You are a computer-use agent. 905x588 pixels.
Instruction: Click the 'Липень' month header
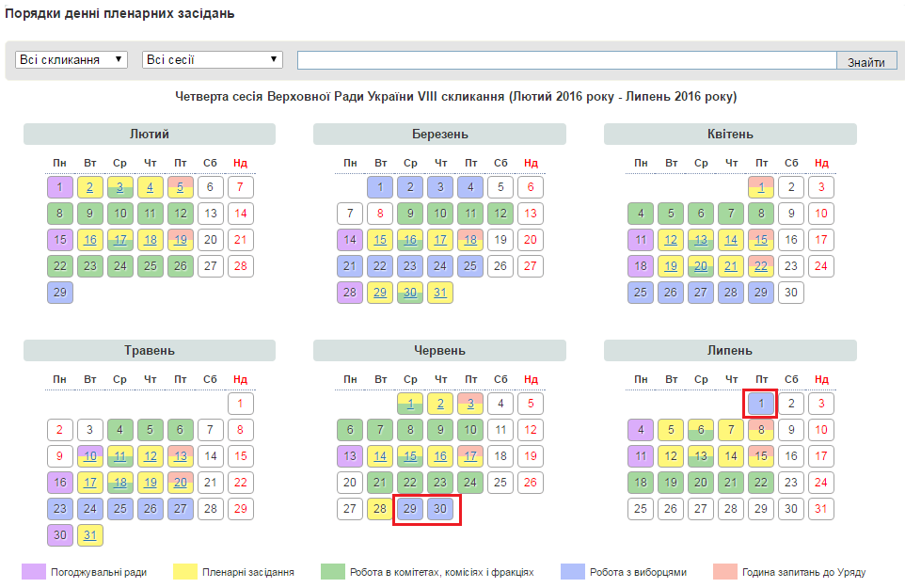click(730, 351)
